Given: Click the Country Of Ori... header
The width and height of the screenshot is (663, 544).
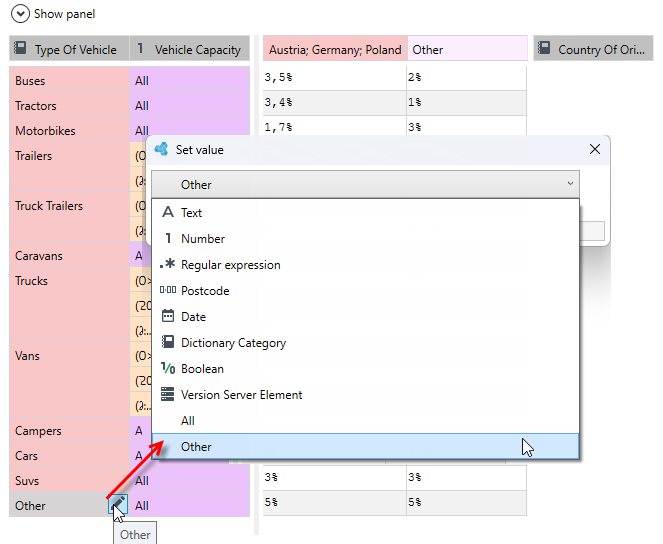Looking at the screenshot, I should [x=593, y=48].
